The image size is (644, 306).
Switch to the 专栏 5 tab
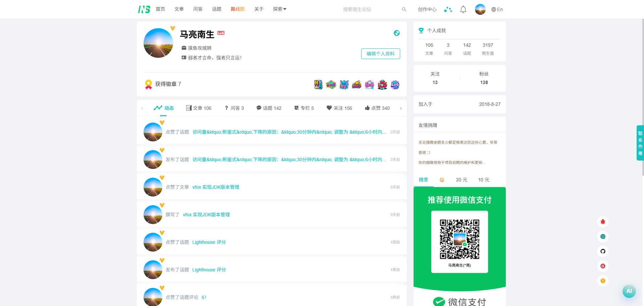[x=304, y=108]
